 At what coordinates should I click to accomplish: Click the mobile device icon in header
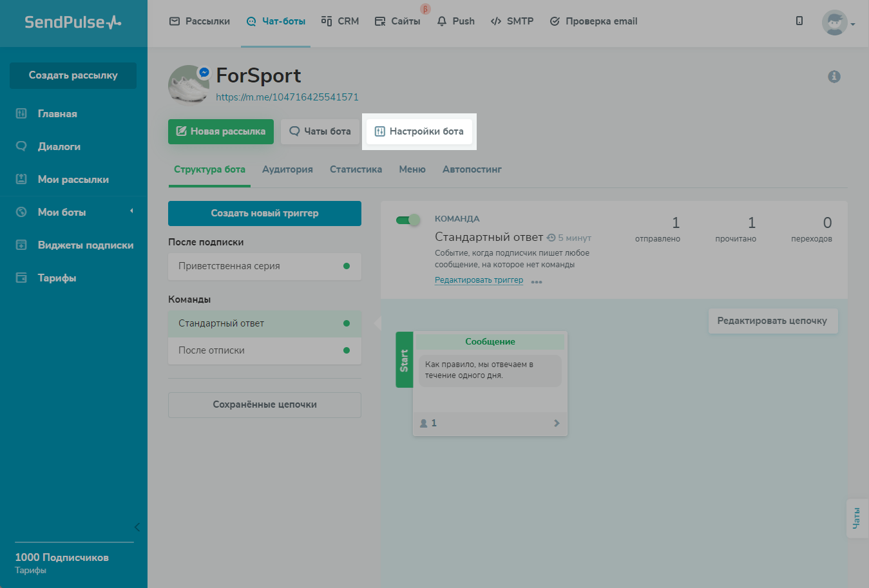799,21
